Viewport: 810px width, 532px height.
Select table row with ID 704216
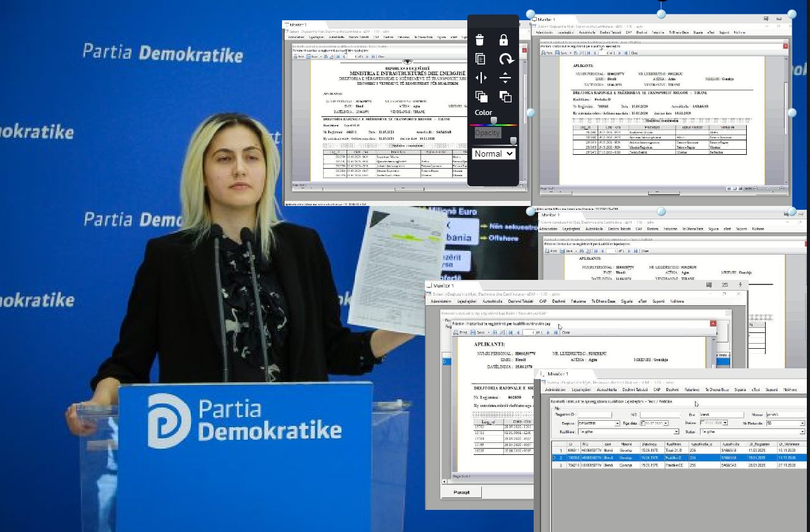[x=678, y=465]
